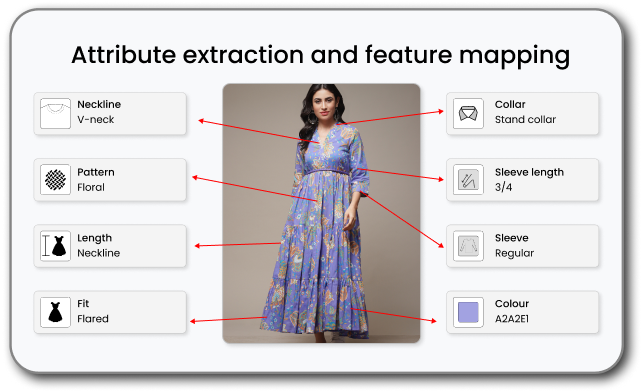Viewport: 641px width, 392px height.
Task: Click the Floral pattern value text
Action: [91, 187]
